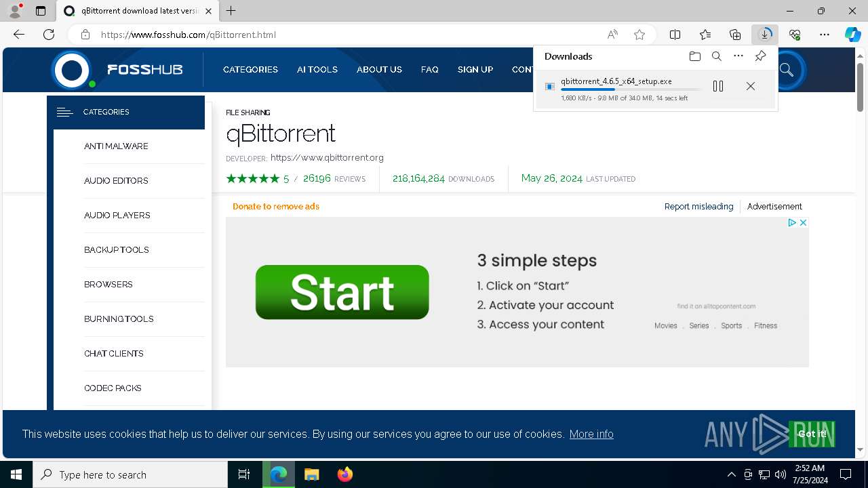868x488 pixels.
Task: Open the notification center icon
Action: (846, 474)
